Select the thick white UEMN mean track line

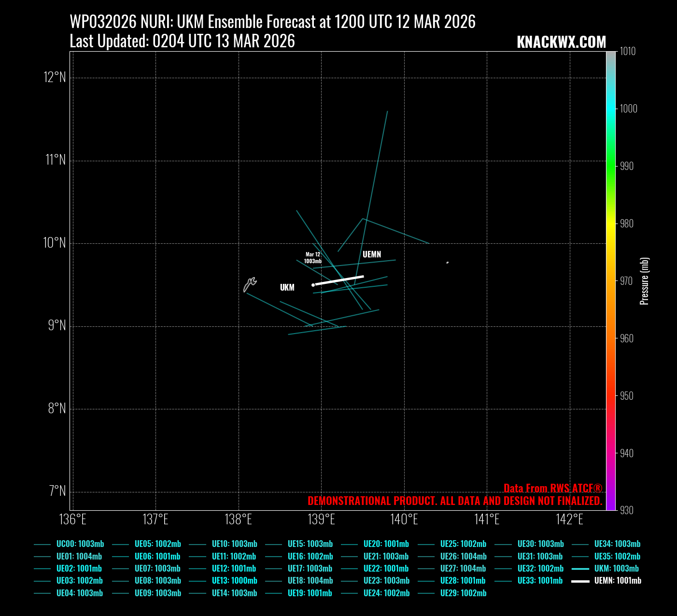[x=339, y=280]
